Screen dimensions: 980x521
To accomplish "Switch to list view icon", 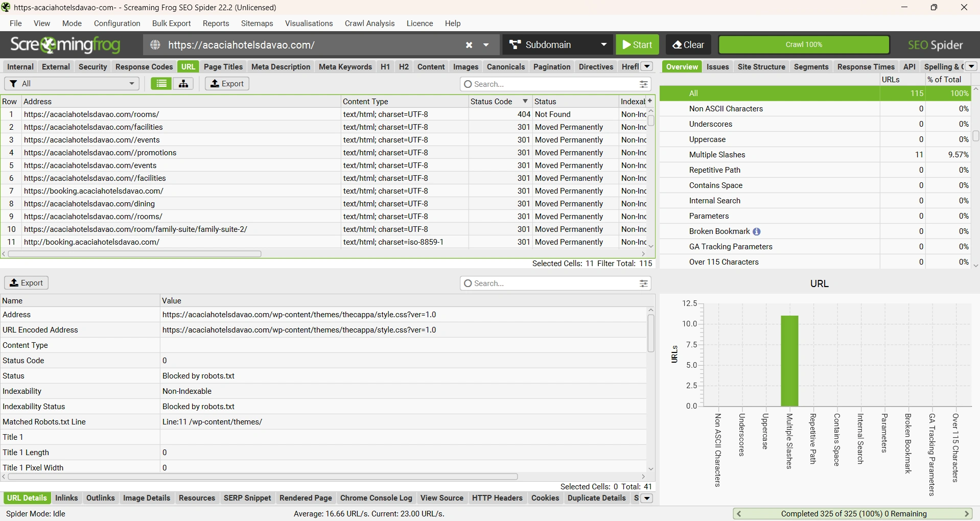I will click(x=161, y=84).
